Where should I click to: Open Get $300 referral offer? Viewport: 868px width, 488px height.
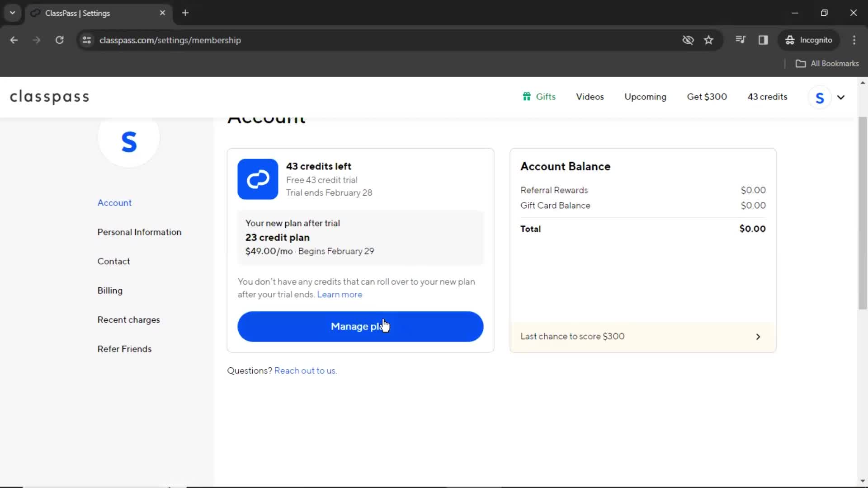coord(707,97)
